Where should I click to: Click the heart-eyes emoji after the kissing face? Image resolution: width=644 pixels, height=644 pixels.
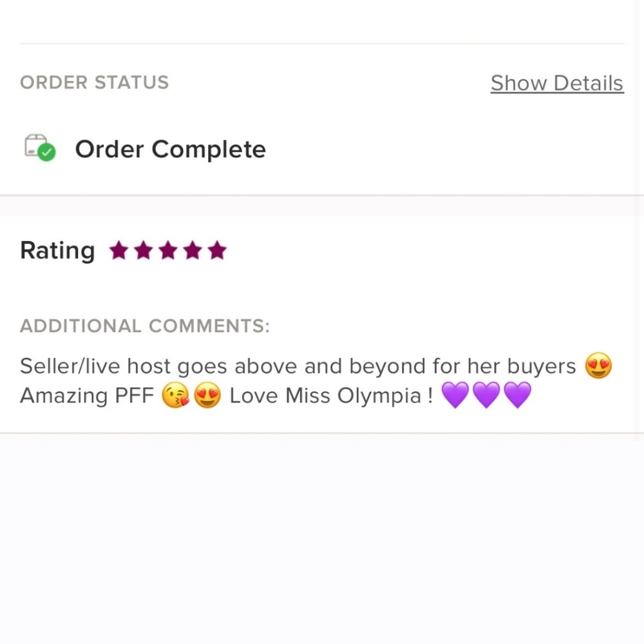coord(207,395)
